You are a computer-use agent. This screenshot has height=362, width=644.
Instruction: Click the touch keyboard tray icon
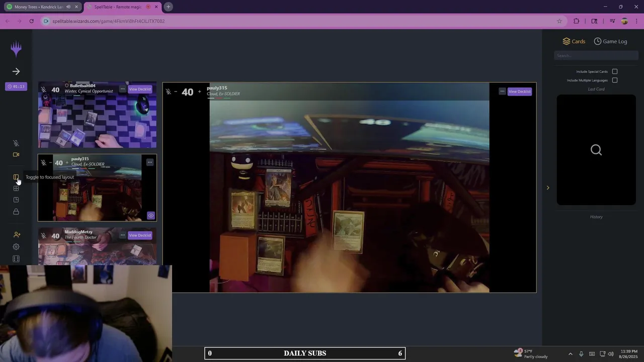592,354
